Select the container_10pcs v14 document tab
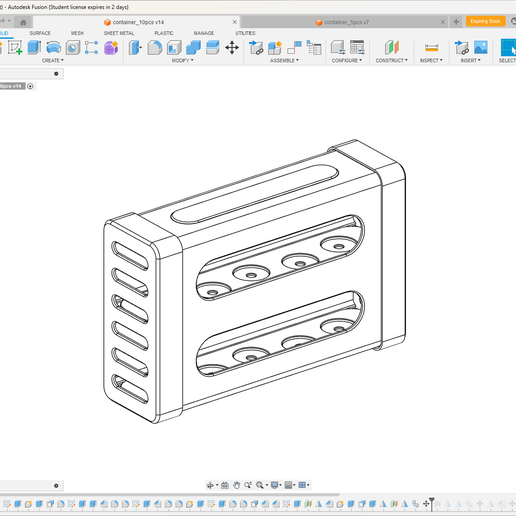Screen dimensions: 516x516 (136, 22)
